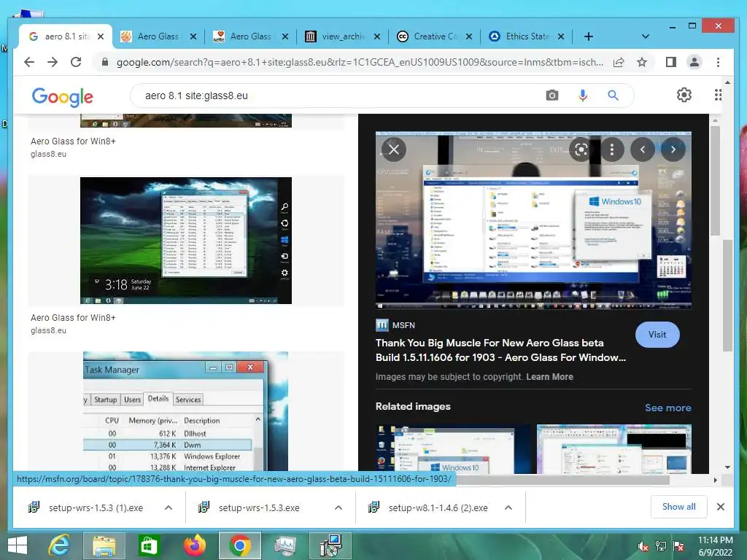This screenshot has width=747, height=560.
Task: Go forward to the next page
Action: click(53, 62)
